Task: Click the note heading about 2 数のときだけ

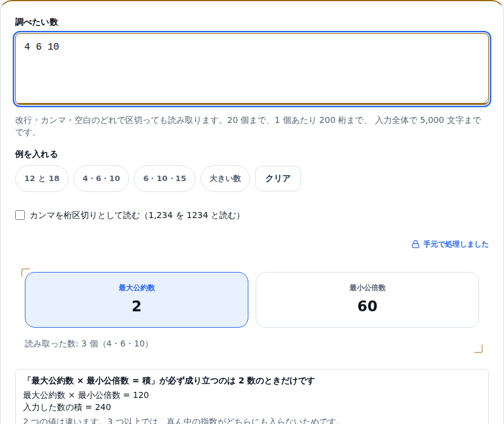Action: (169, 381)
